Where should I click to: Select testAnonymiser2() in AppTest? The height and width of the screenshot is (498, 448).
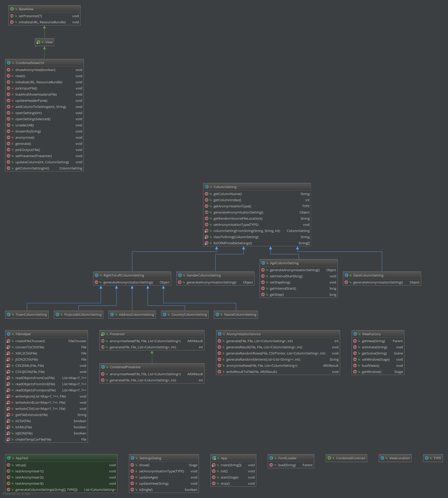pos(61,477)
